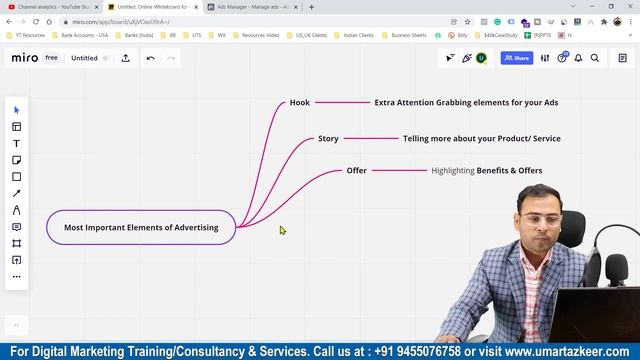640x360 pixels.
Task: Select the Text tool
Action: (16, 144)
